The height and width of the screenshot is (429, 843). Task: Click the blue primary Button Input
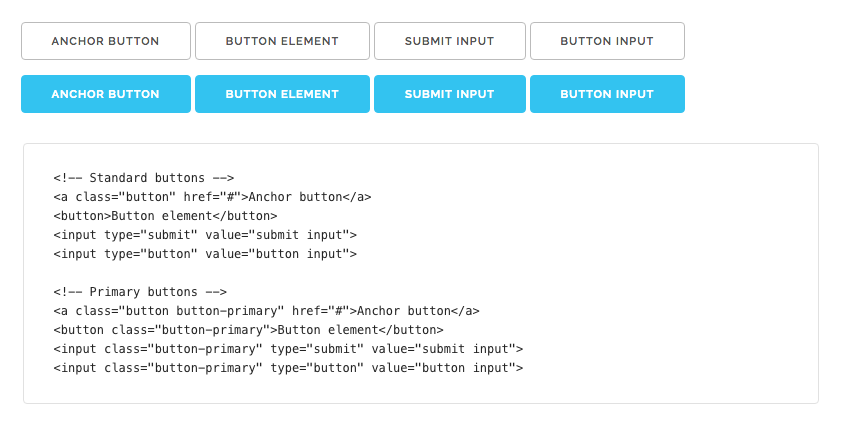click(606, 94)
